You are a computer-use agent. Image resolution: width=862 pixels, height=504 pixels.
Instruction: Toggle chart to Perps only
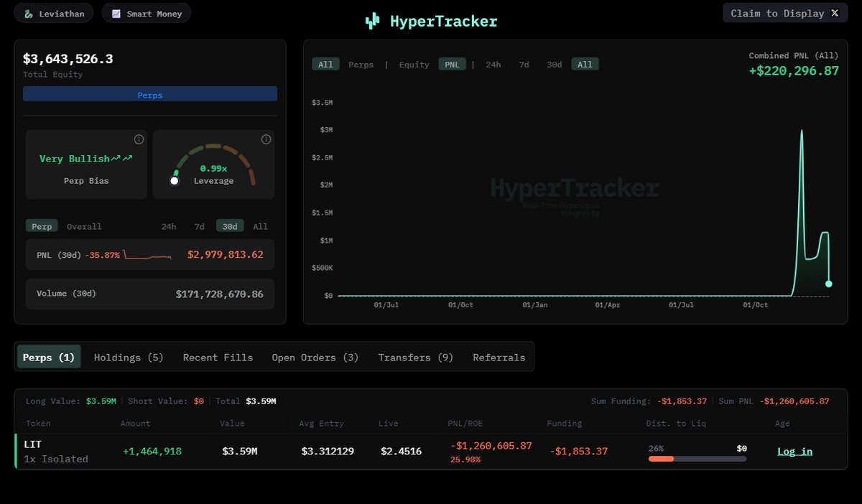[361, 65]
